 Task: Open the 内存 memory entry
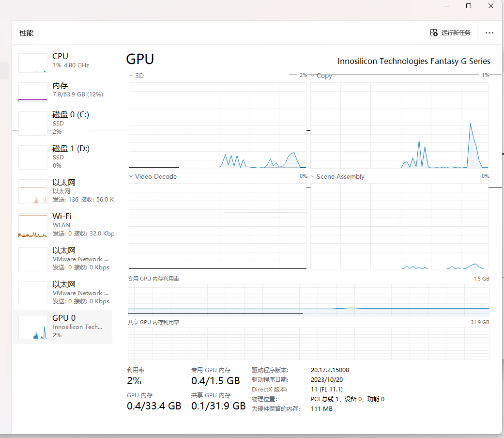63,91
